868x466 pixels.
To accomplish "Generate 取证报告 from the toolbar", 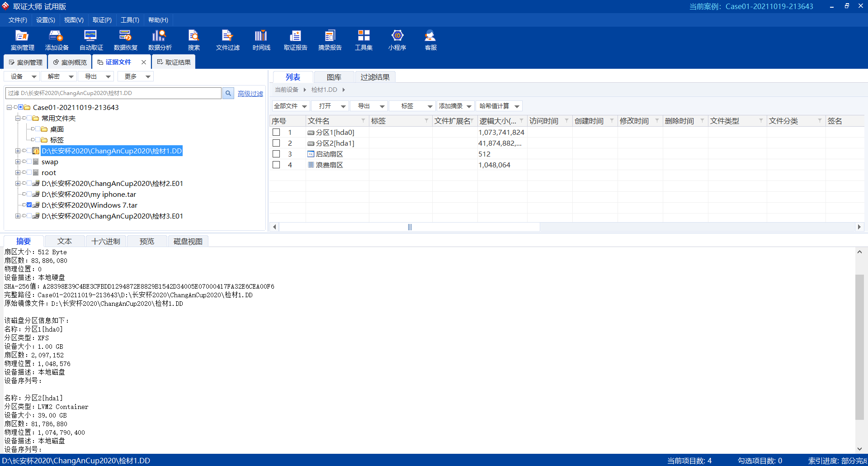I will coord(295,40).
